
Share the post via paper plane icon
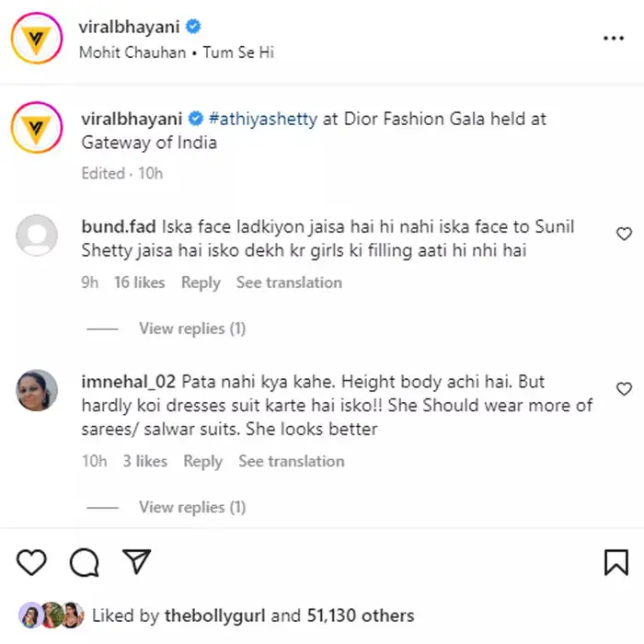pyautogui.click(x=136, y=561)
